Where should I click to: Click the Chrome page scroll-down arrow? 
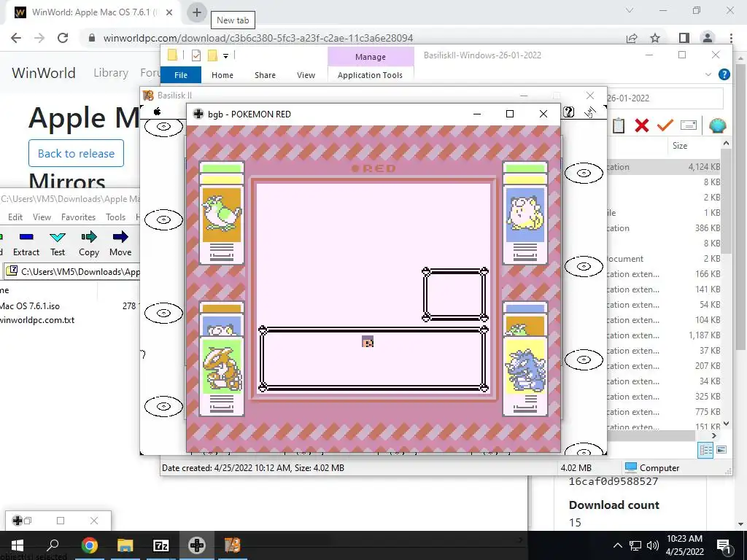[x=741, y=524]
